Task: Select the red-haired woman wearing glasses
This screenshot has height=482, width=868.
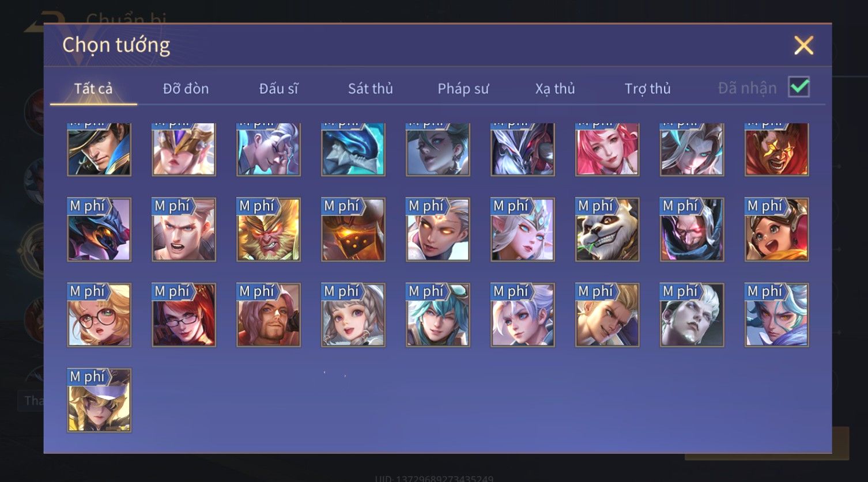Action: tap(184, 315)
